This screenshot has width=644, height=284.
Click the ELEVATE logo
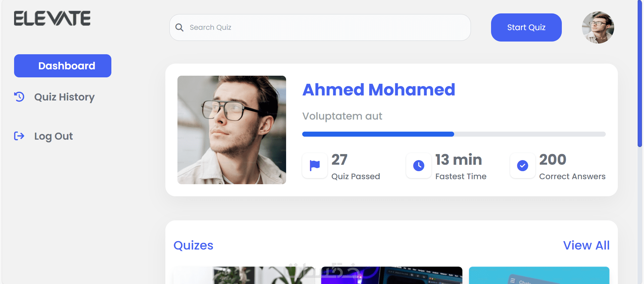[x=52, y=18]
